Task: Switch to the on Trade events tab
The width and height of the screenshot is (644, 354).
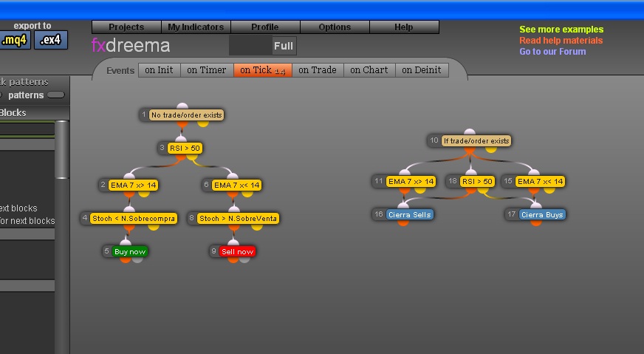Action: point(318,70)
